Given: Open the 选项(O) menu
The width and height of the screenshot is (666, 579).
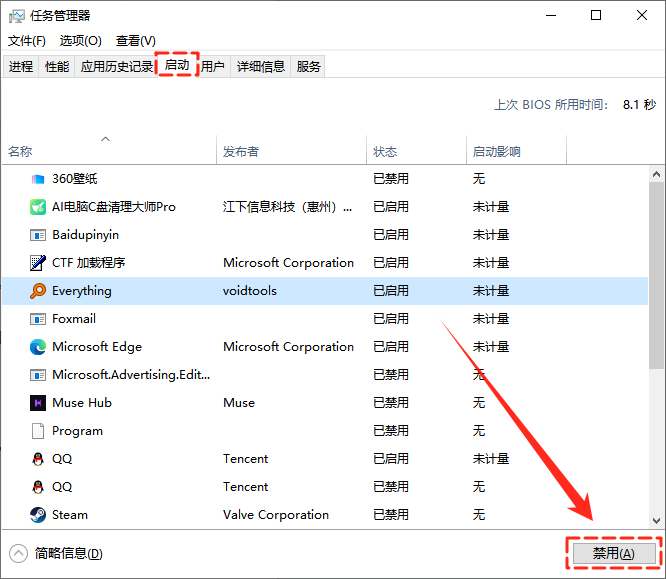Looking at the screenshot, I should tap(81, 41).
